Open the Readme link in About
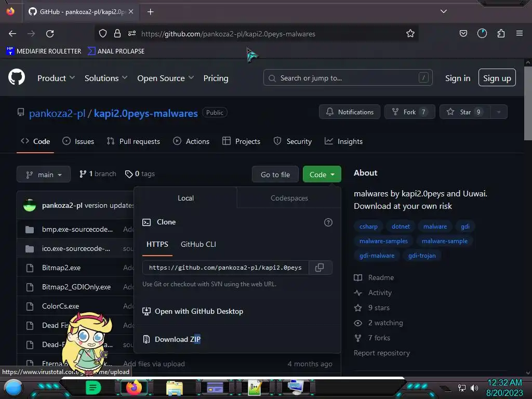The height and width of the screenshot is (399, 532). [x=374, y=277]
